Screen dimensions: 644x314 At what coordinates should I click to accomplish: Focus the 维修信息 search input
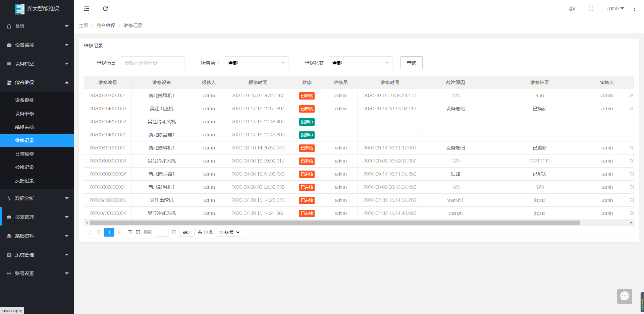(153, 63)
